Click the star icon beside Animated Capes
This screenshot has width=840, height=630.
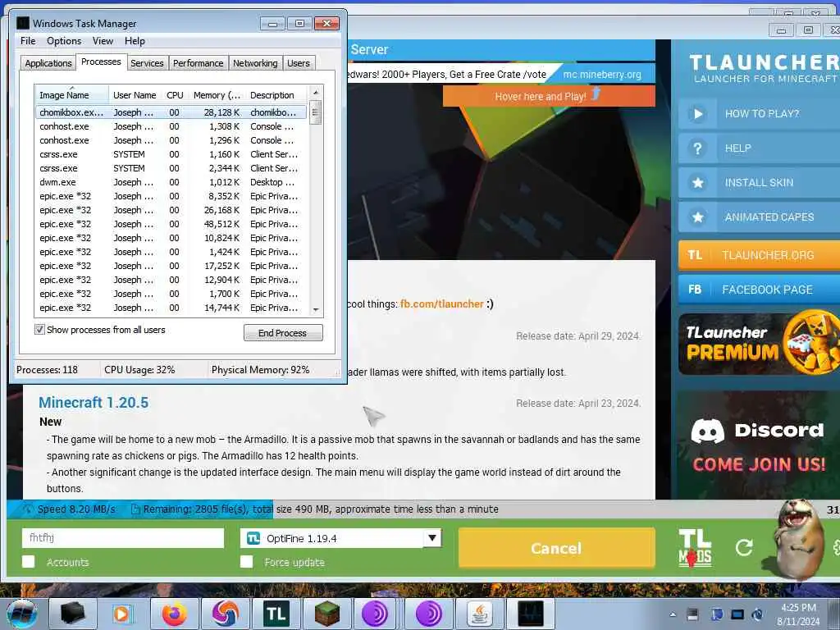(x=697, y=217)
